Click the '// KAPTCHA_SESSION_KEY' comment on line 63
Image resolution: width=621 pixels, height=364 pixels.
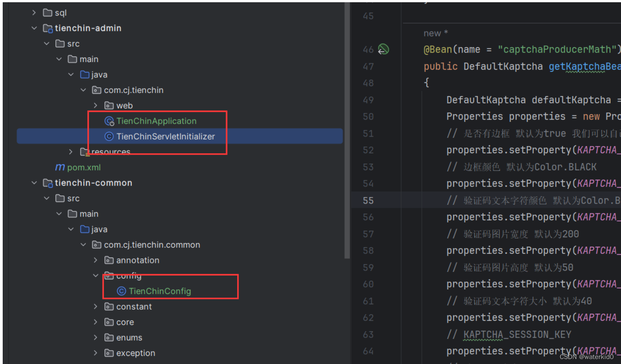pyautogui.click(x=509, y=334)
